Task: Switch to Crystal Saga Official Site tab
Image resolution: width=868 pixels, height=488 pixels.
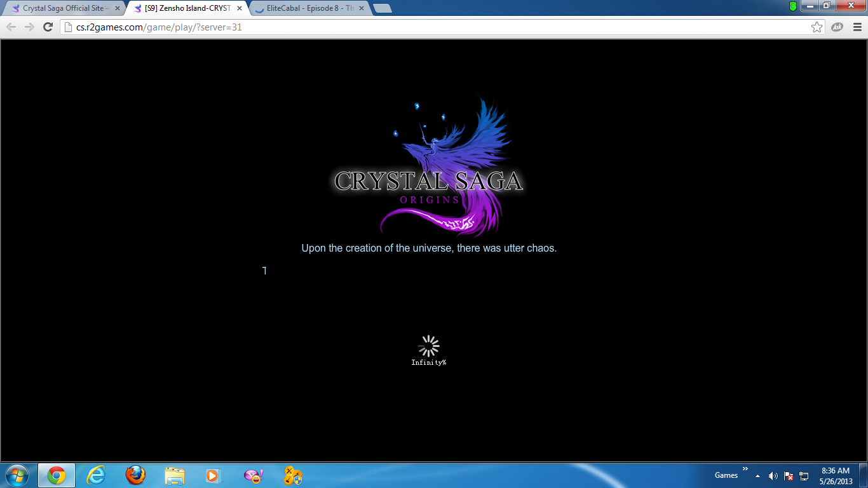Action: [64, 8]
